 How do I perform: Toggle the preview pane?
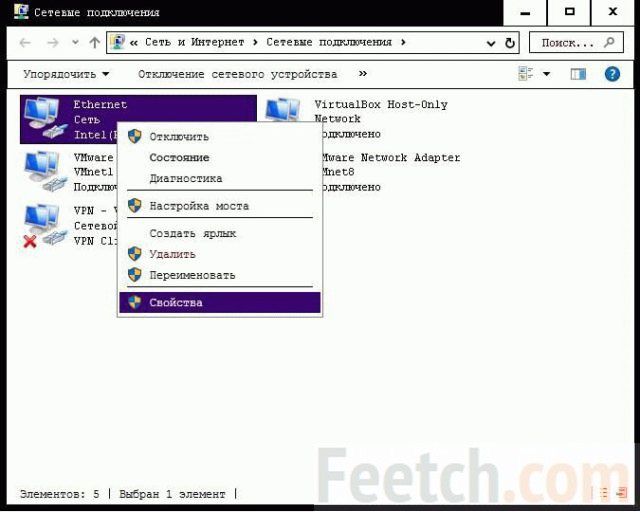point(578,74)
